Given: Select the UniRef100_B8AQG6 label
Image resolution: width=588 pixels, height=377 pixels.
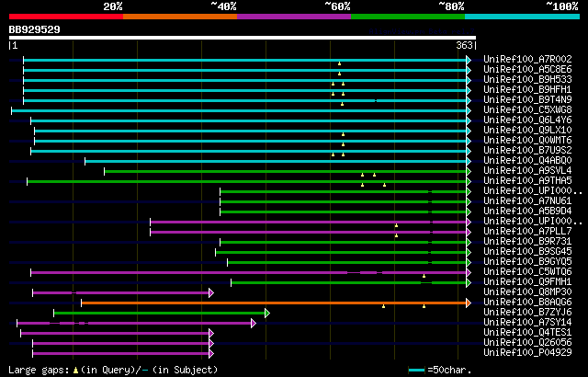Looking at the screenshot, I should click(x=527, y=302).
